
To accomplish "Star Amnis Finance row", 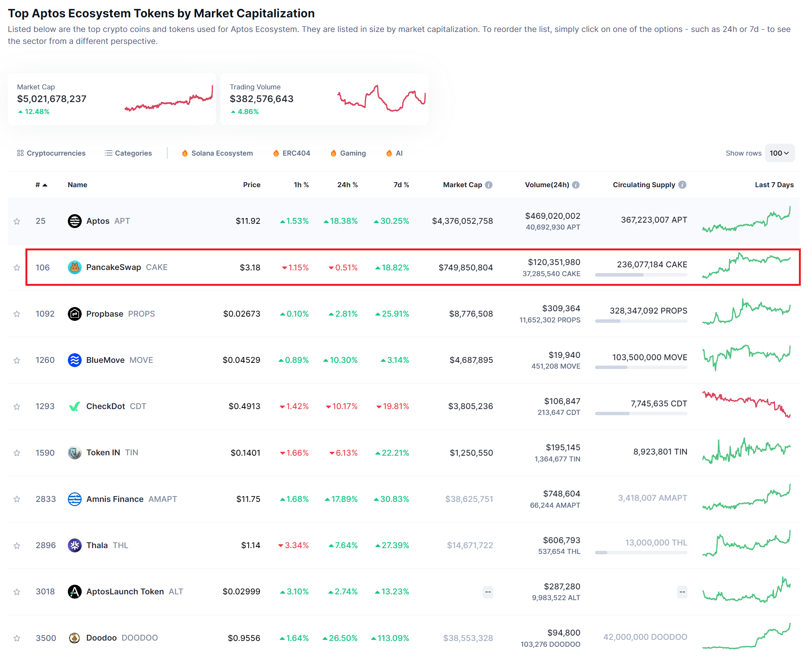I will [17, 499].
